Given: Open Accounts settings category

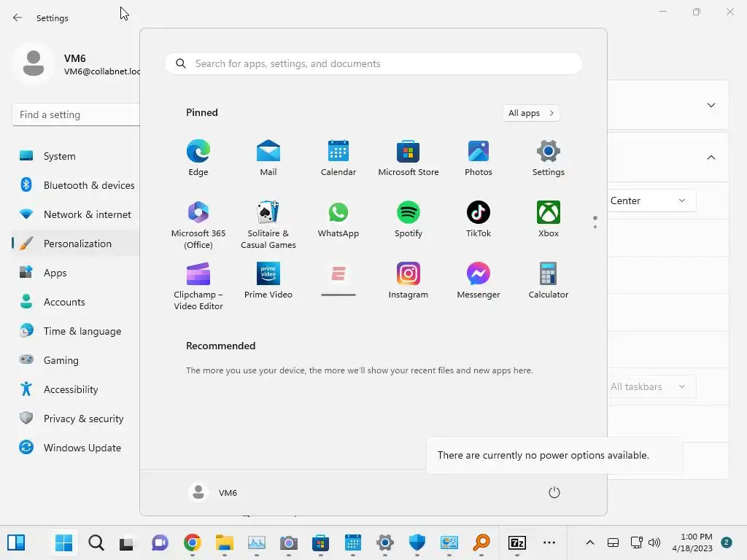Looking at the screenshot, I should (76, 302).
